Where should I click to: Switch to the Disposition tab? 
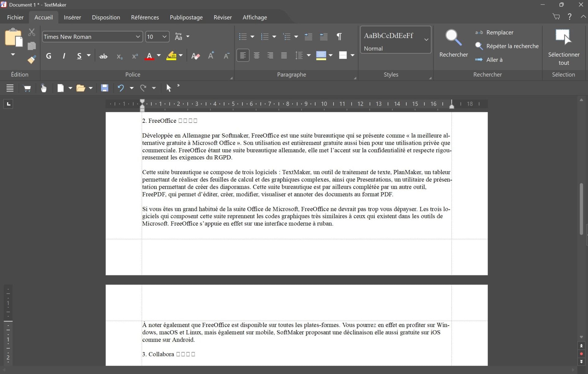[106, 17]
